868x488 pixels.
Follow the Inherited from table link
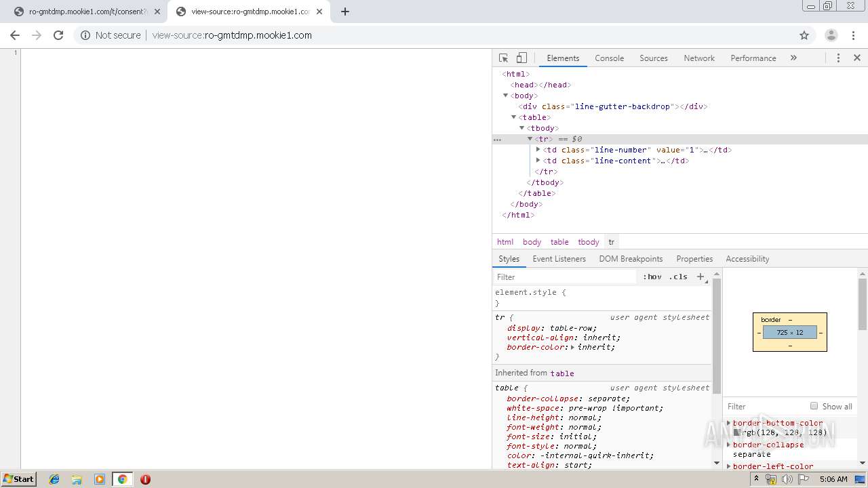pyautogui.click(x=561, y=373)
